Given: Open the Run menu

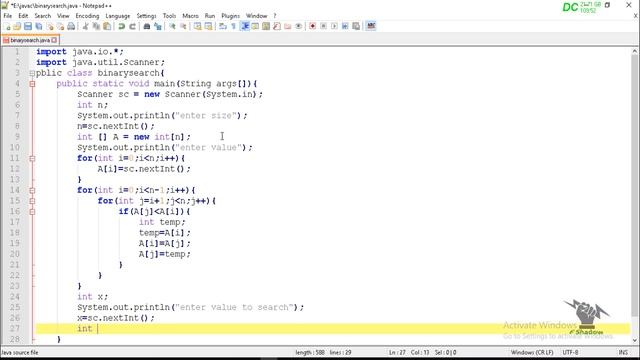Looking at the screenshot, I should click(209, 16).
